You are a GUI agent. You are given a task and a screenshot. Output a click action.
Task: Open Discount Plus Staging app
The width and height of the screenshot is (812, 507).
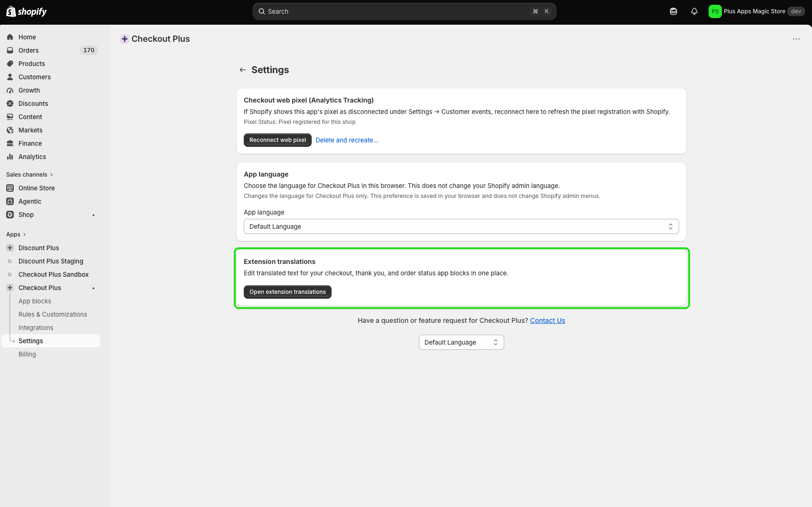pyautogui.click(x=51, y=261)
